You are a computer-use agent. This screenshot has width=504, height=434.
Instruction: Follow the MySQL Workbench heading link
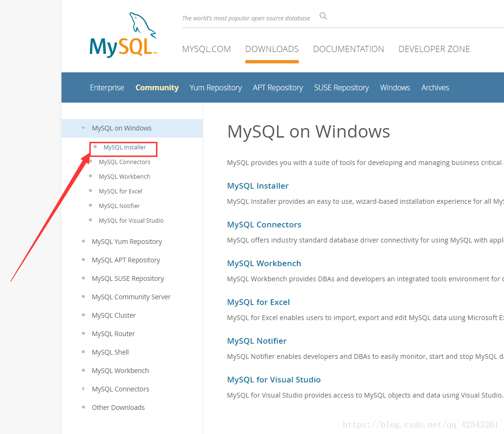click(264, 263)
